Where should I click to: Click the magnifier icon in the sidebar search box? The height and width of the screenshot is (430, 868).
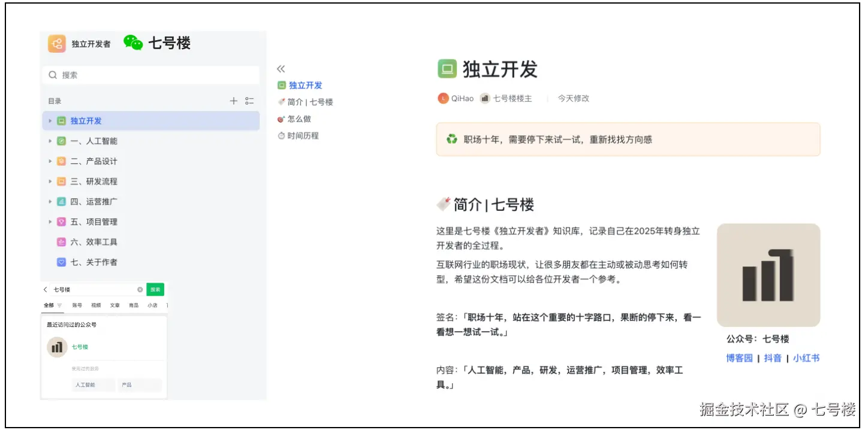[53, 75]
